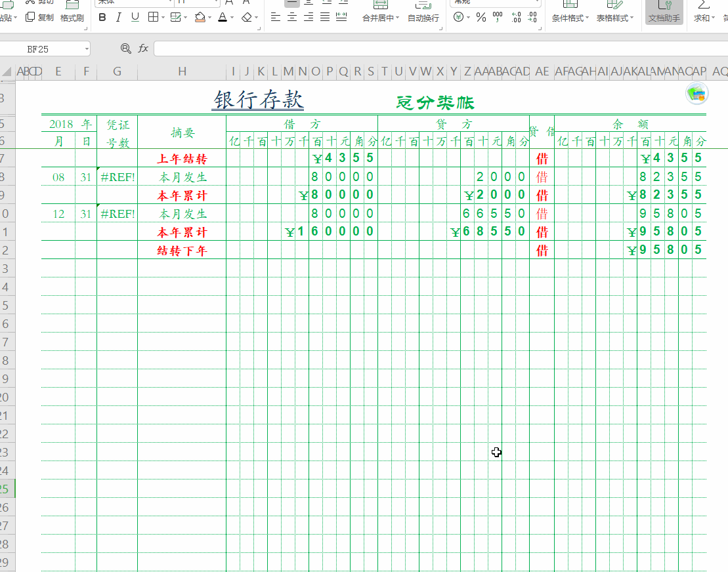Viewport: 728px width, 572px height.
Task: Activate the 文档助手 document assistant
Action: [x=664, y=18]
